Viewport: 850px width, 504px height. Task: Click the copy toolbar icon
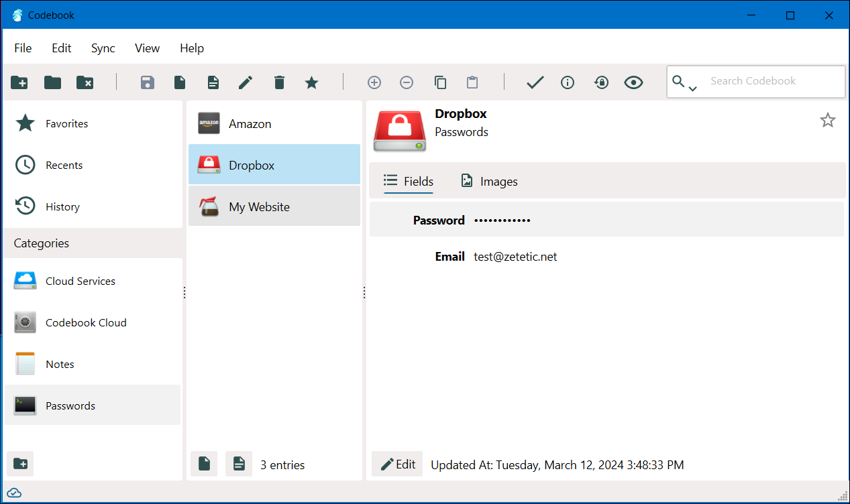pyautogui.click(x=440, y=82)
